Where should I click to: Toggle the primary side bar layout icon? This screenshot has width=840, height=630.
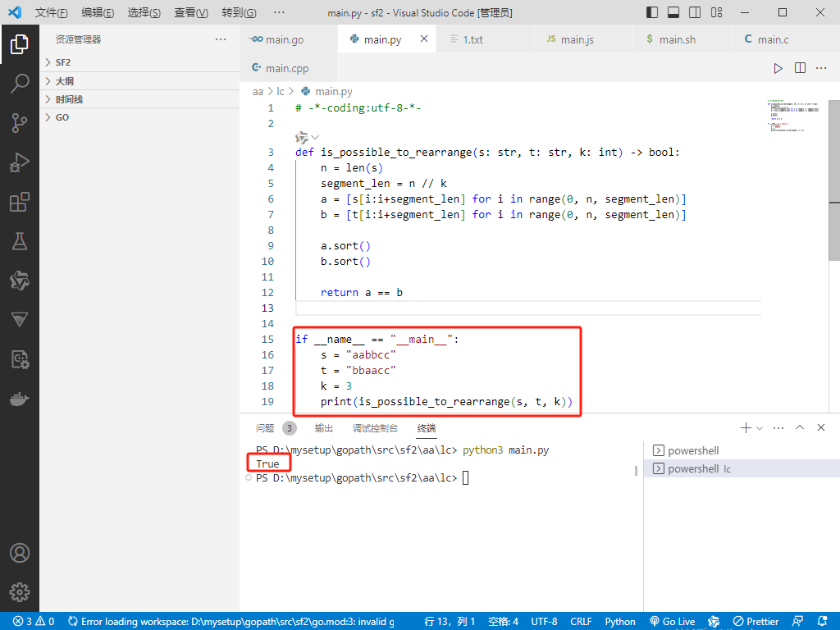(x=652, y=12)
